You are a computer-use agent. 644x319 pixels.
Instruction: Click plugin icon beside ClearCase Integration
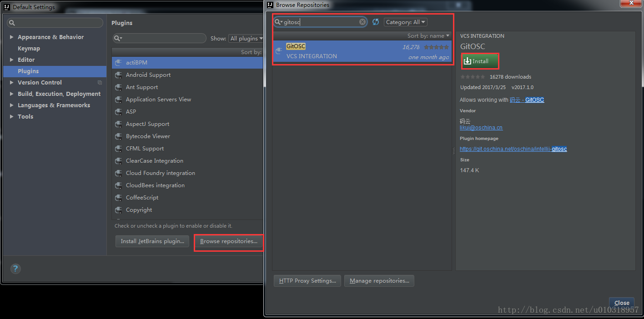point(118,161)
